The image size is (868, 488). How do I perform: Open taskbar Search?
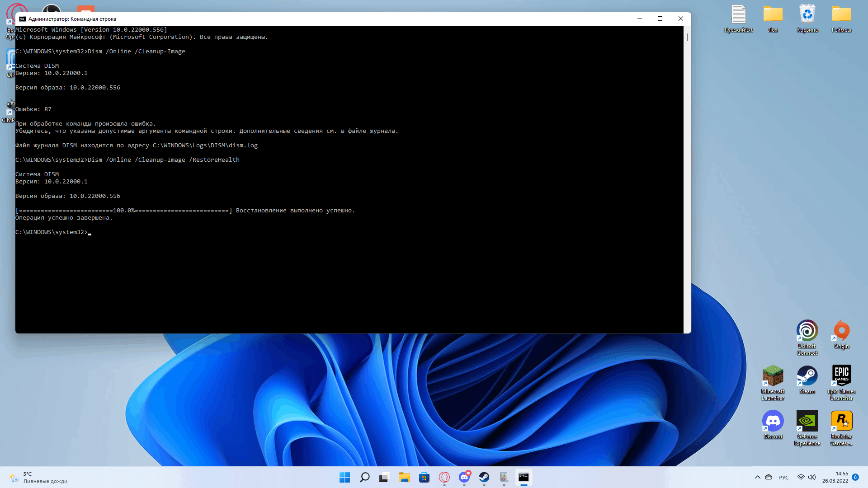[364, 477]
